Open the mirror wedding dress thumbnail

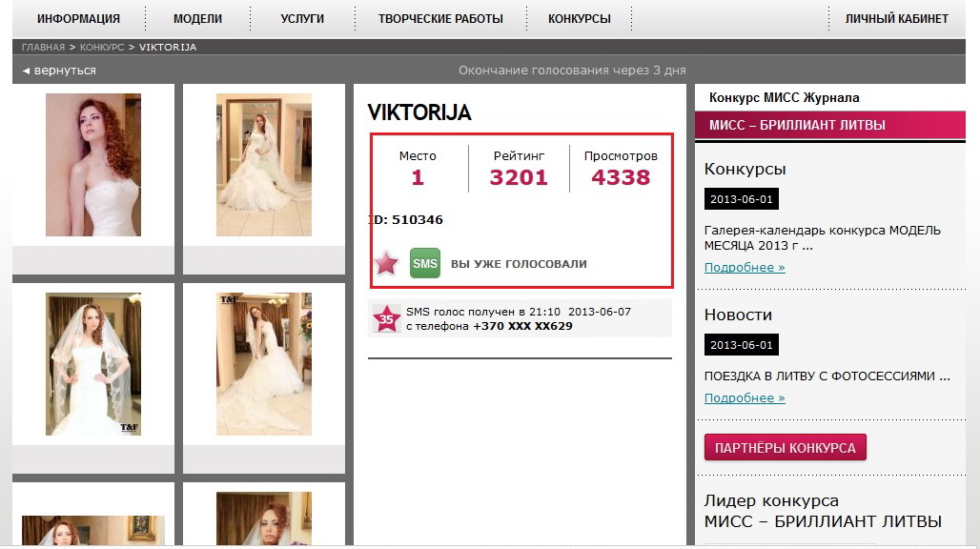[264, 165]
